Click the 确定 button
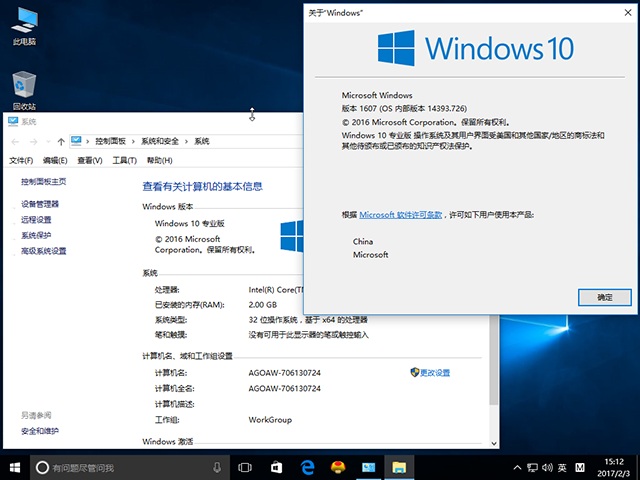640x480 pixels. click(604, 297)
